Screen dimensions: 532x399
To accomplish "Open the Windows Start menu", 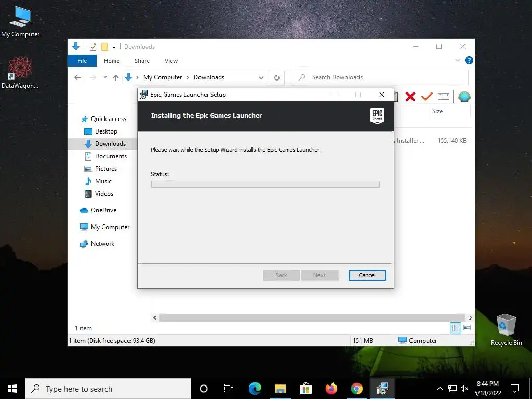I will point(12,389).
